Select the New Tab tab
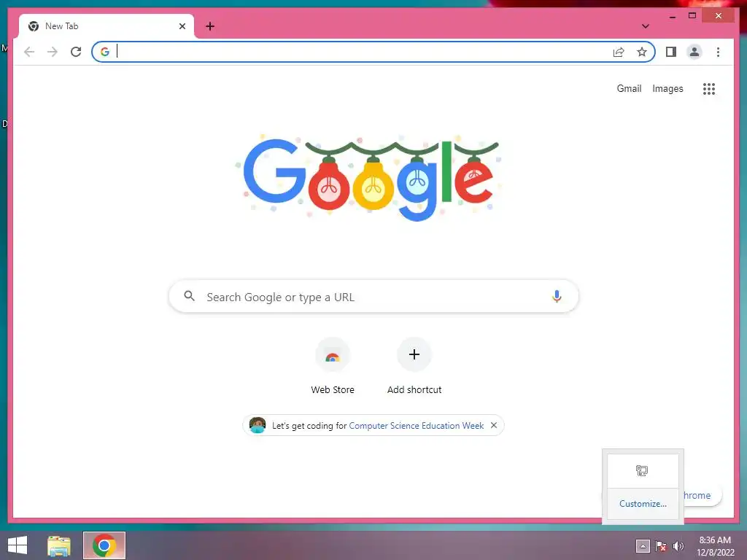 coord(107,26)
